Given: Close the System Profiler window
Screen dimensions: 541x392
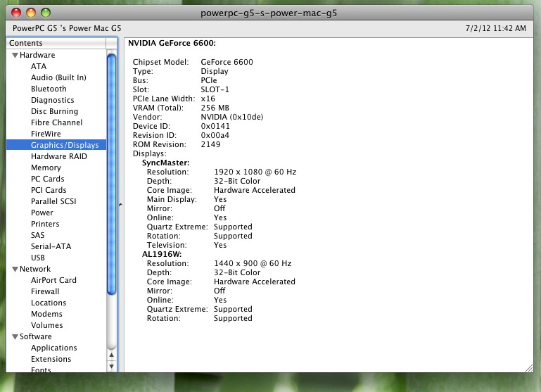Looking at the screenshot, I should click(16, 13).
